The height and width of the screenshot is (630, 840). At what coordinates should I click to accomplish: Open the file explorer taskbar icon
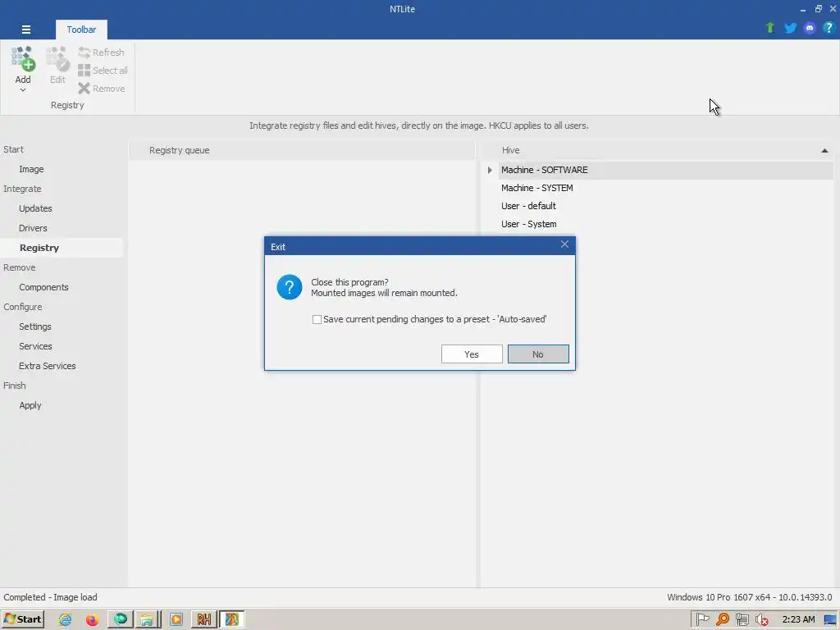tap(147, 619)
